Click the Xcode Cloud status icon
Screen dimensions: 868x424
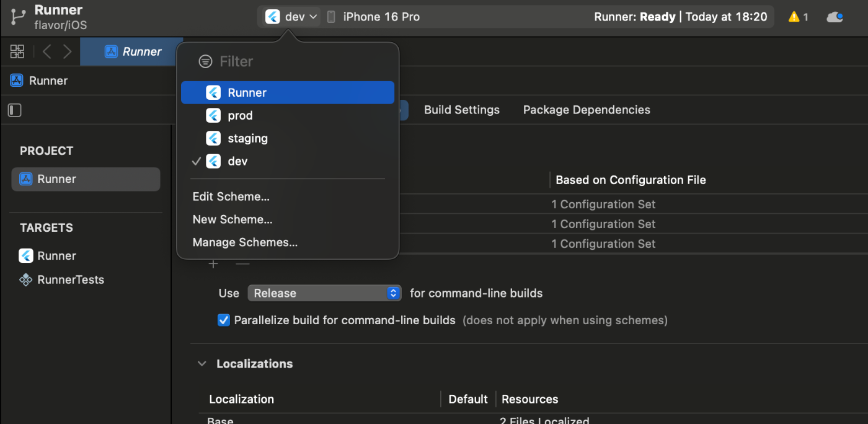tap(835, 17)
